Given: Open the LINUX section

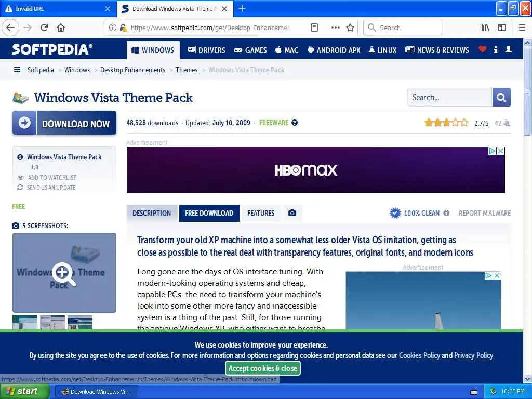Looking at the screenshot, I should pyautogui.click(x=383, y=50).
